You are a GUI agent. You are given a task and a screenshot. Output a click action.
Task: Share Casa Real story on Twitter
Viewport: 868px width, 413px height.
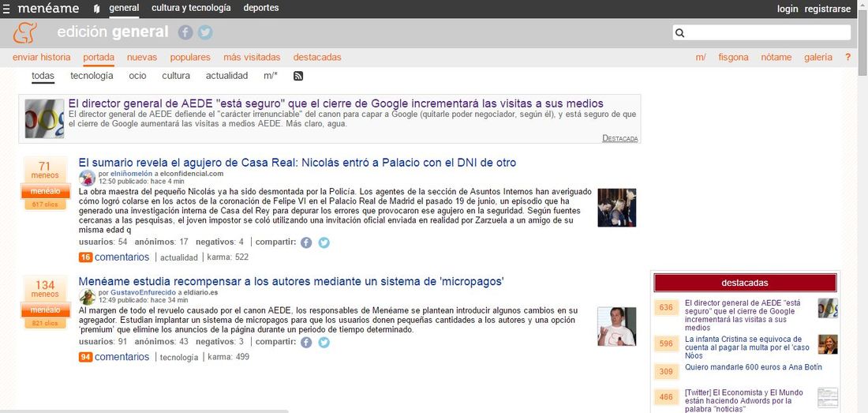[x=324, y=242]
